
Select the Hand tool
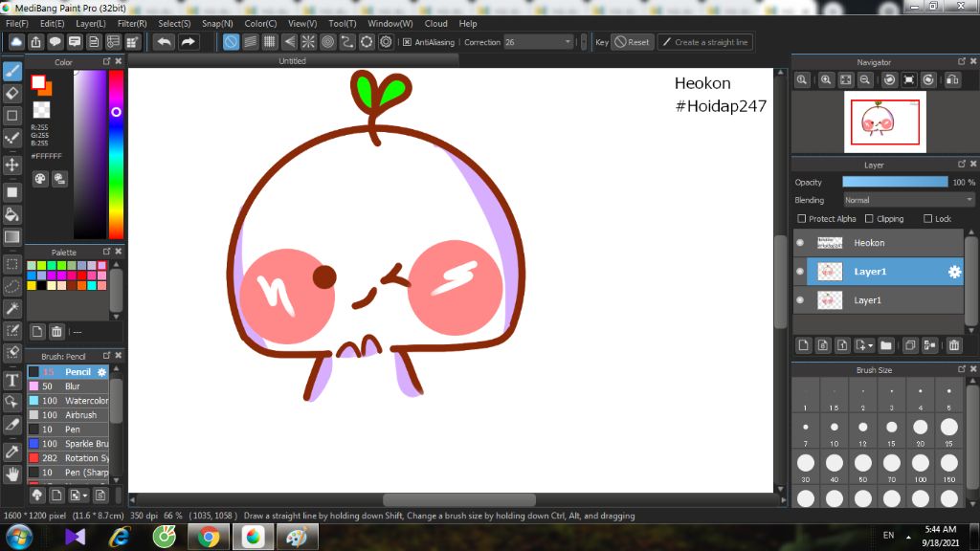click(x=11, y=474)
